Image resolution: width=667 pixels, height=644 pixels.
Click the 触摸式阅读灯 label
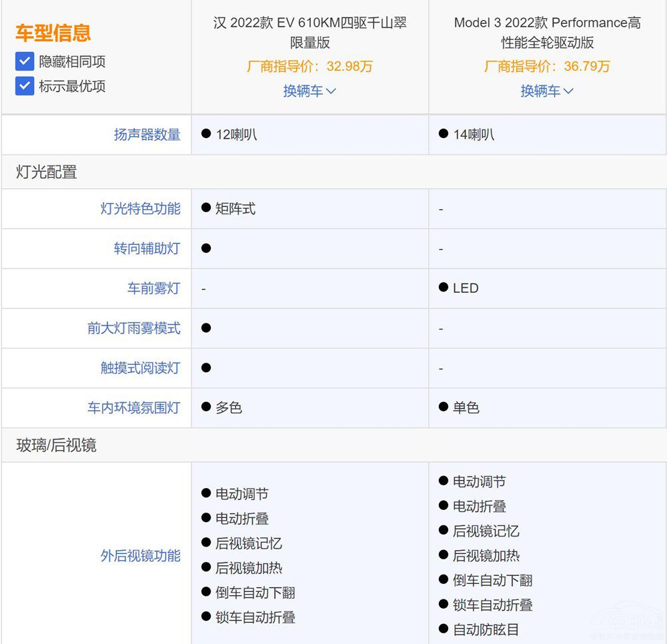(140, 368)
